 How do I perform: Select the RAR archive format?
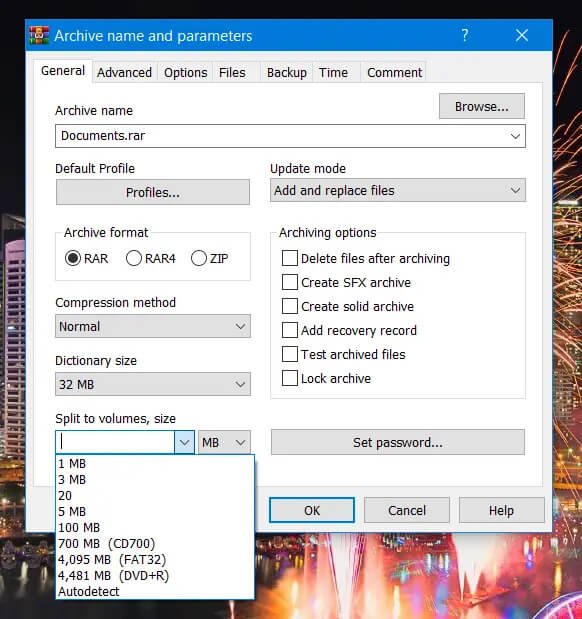(x=73, y=258)
